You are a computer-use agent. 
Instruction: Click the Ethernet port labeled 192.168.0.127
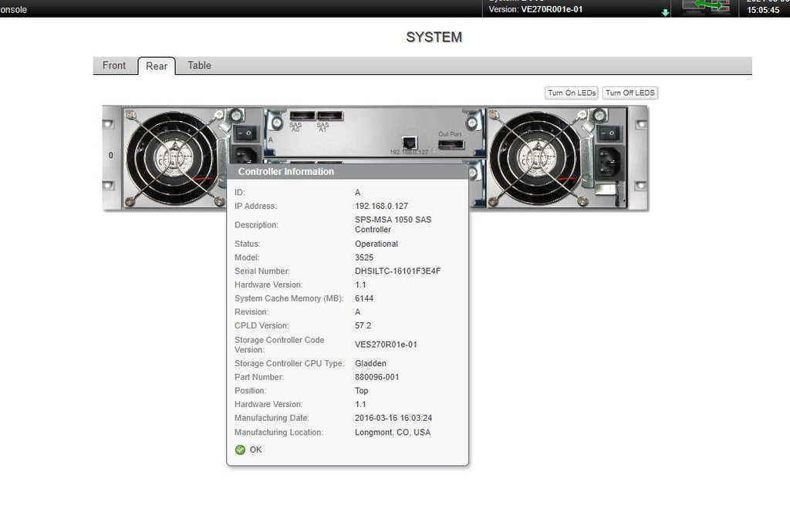pos(410,143)
